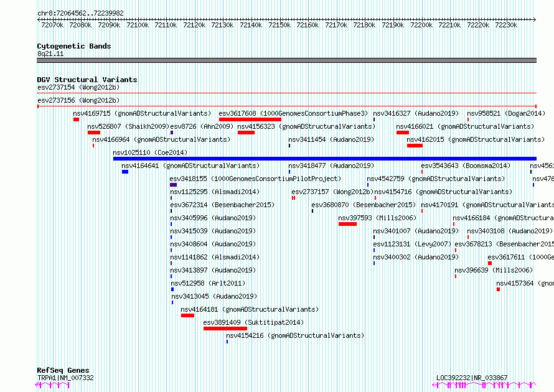Click esv3680870 (Besenbacher2015) label
Image resolution: width=554 pixels, height=392 pixels.
pyautogui.click(x=364, y=205)
